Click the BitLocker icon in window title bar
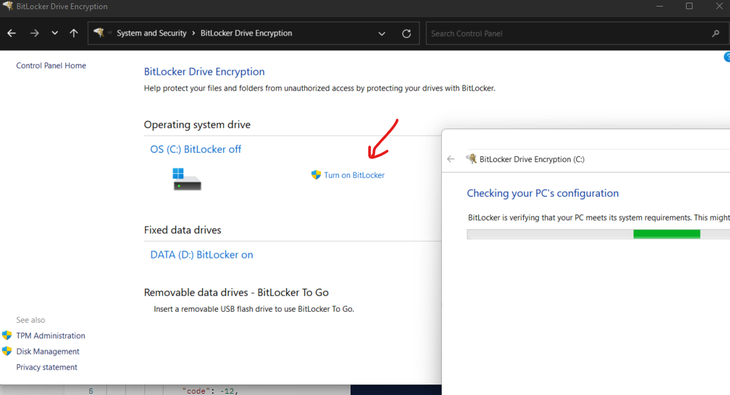730x395 pixels. coord(7,6)
